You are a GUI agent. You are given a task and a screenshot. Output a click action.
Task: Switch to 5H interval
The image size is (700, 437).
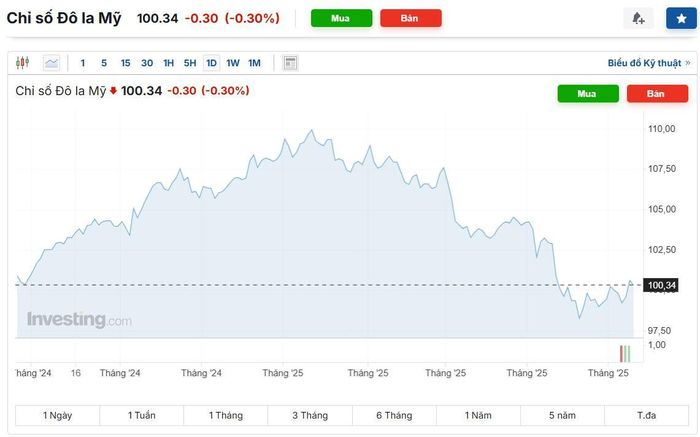click(x=190, y=63)
